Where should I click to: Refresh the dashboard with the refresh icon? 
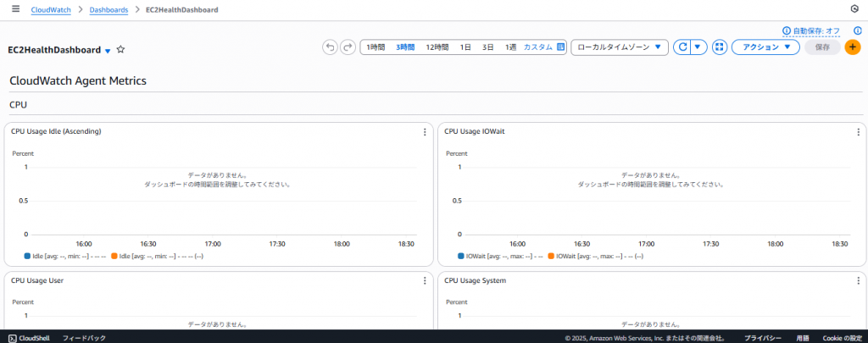tap(682, 47)
